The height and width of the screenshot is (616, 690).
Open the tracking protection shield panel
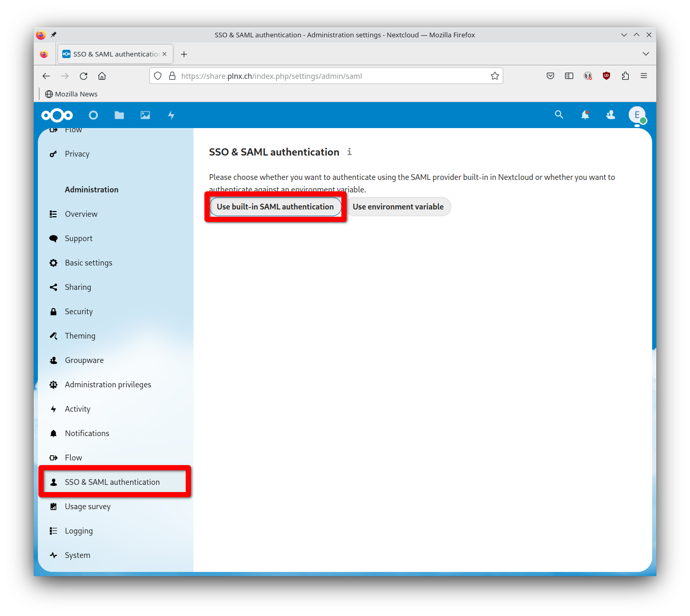tap(157, 76)
